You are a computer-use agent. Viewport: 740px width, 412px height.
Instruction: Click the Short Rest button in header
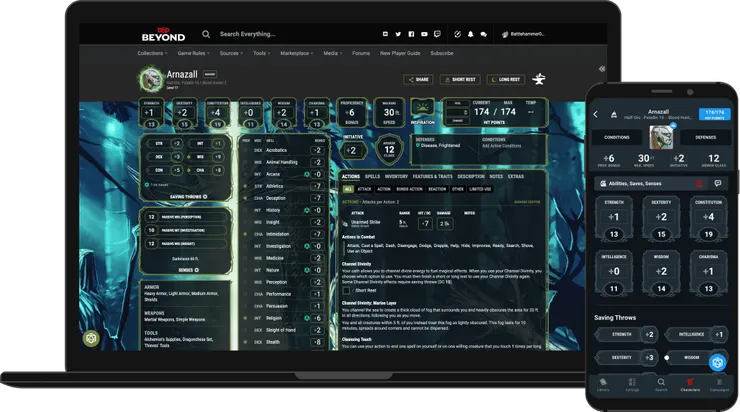[460, 80]
